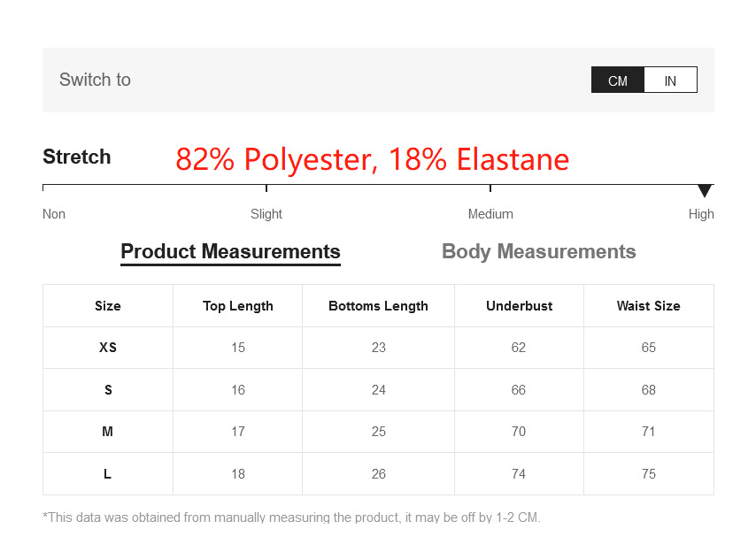Click the XS waist size value 65

click(x=648, y=348)
